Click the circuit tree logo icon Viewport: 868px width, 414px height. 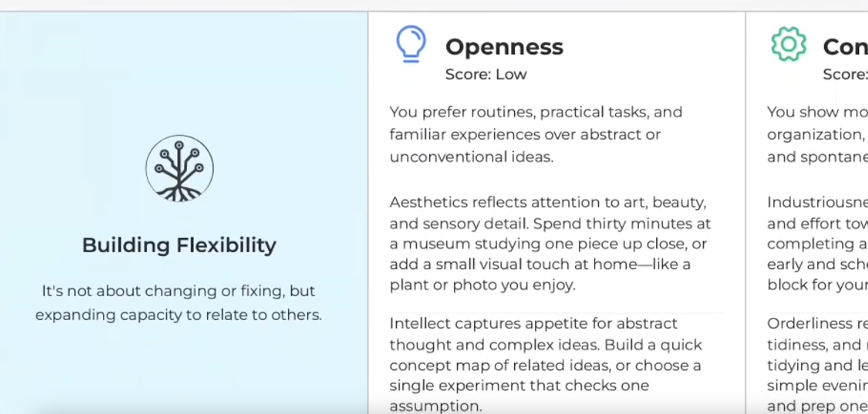pos(179,168)
